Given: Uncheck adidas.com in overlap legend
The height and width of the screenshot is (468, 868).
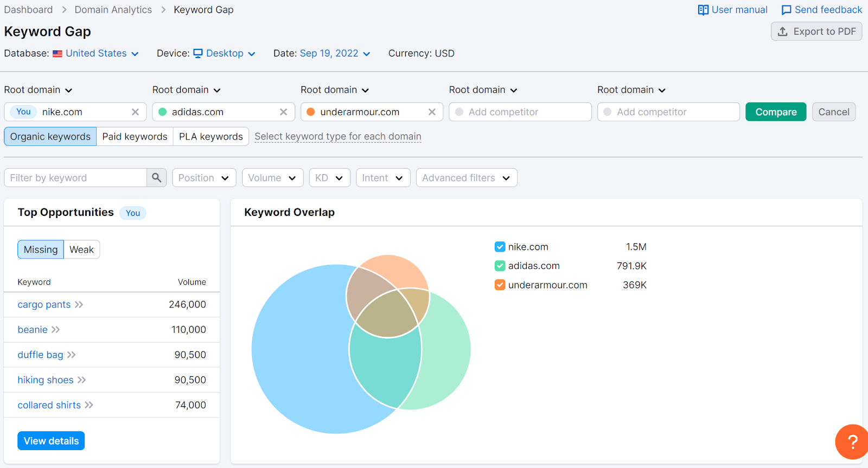Looking at the screenshot, I should click(x=500, y=266).
